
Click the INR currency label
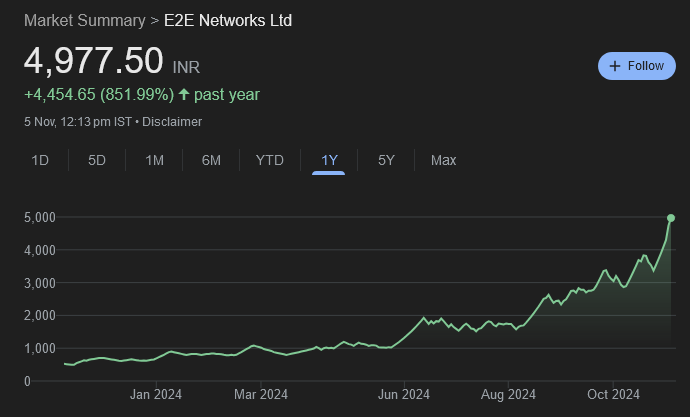click(186, 67)
